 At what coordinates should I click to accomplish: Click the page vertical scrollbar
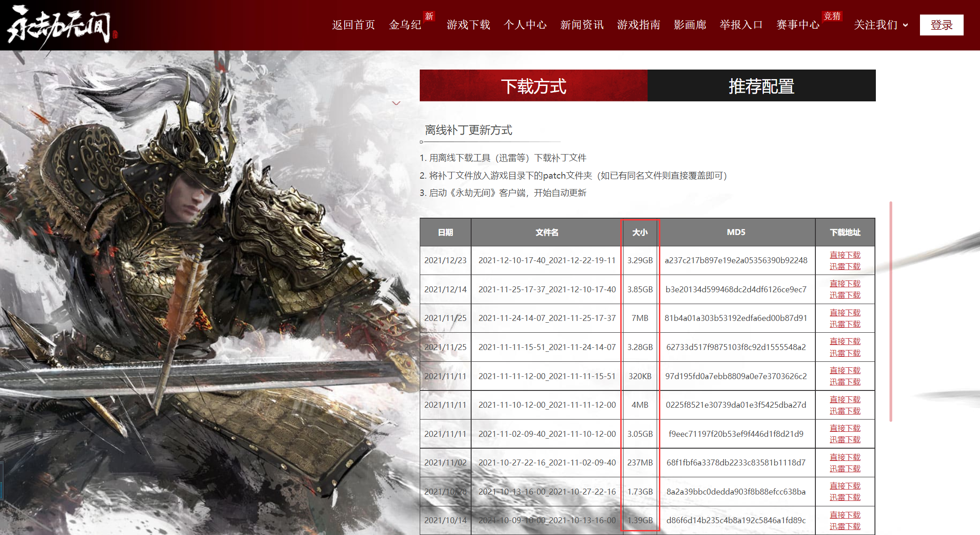click(x=890, y=311)
